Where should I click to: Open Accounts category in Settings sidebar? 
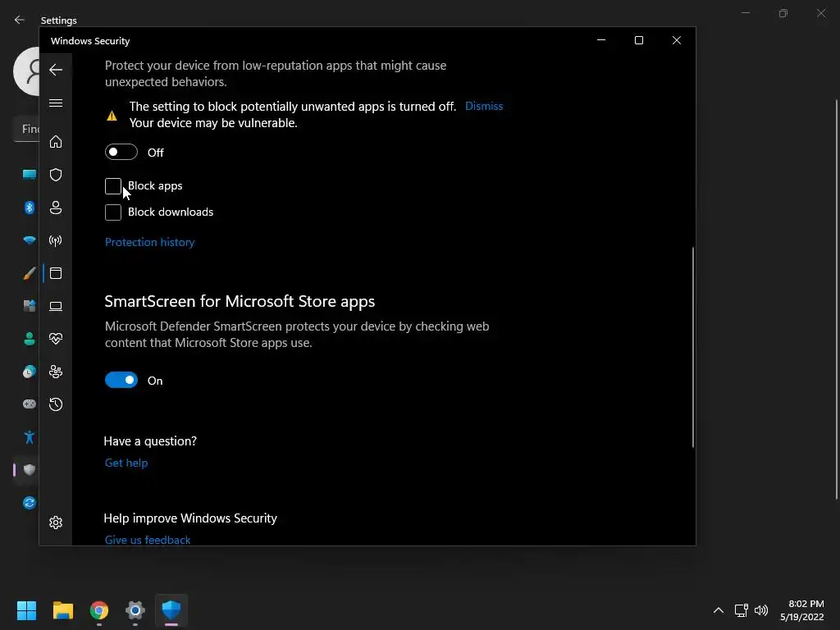tap(30, 339)
